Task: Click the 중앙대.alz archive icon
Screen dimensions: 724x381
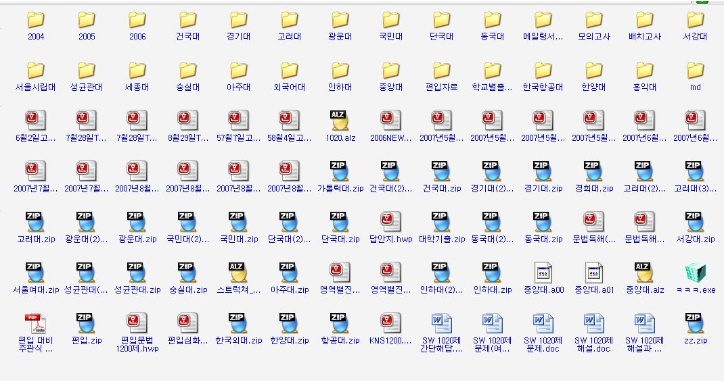Action: pos(645,272)
